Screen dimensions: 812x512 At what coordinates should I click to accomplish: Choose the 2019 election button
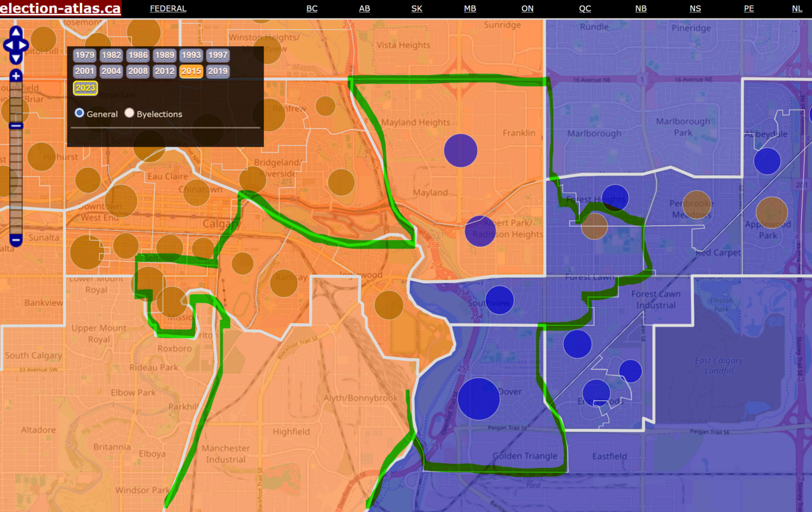coord(218,71)
